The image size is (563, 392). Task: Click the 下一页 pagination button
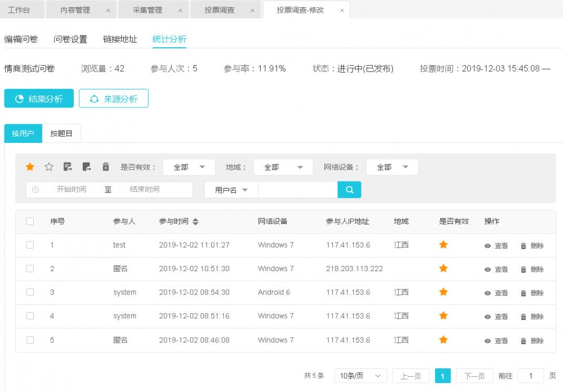(474, 375)
